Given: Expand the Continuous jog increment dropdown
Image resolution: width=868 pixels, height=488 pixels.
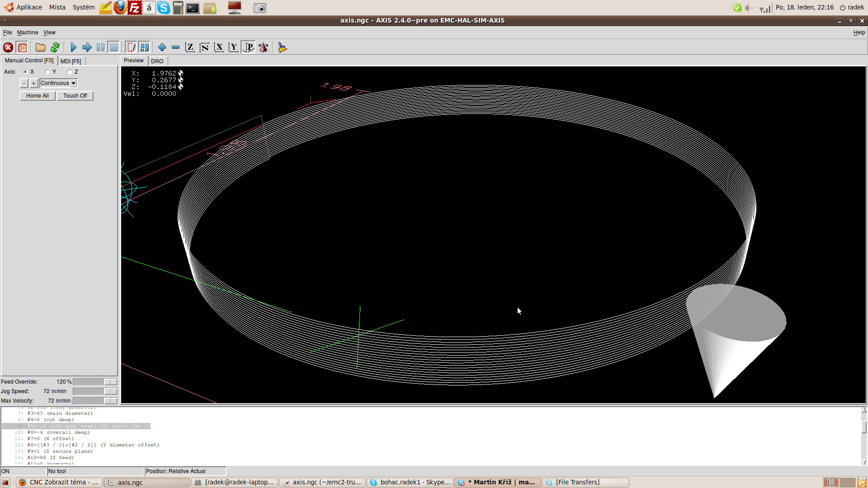Looking at the screenshot, I should click(73, 83).
